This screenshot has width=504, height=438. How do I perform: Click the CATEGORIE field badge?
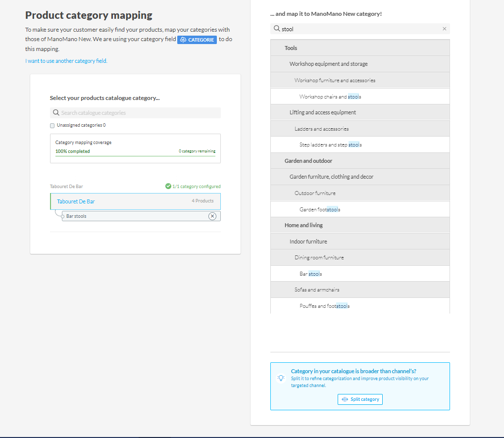197,40
